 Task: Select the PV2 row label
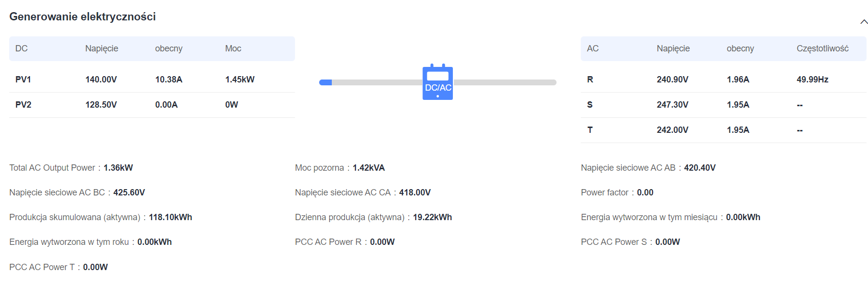coord(23,105)
